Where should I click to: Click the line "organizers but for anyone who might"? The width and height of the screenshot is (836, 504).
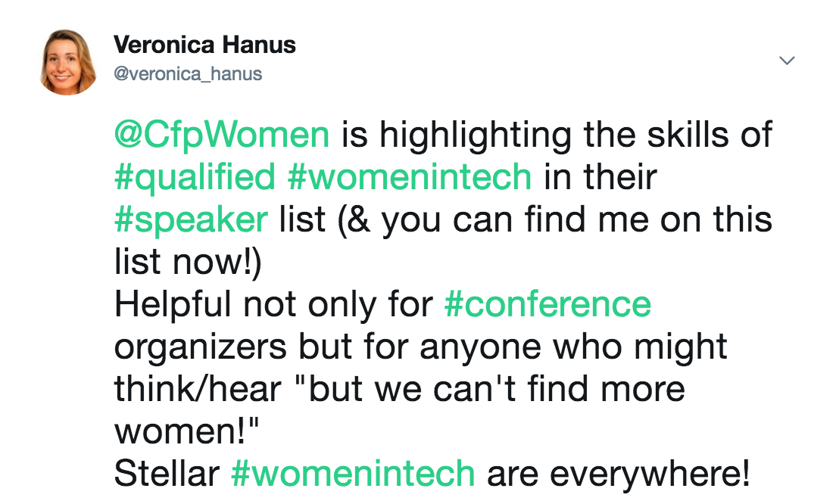[421, 347]
